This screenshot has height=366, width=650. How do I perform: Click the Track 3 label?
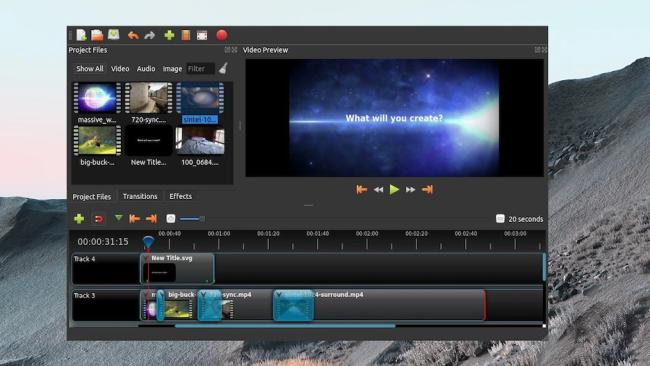[x=85, y=296]
